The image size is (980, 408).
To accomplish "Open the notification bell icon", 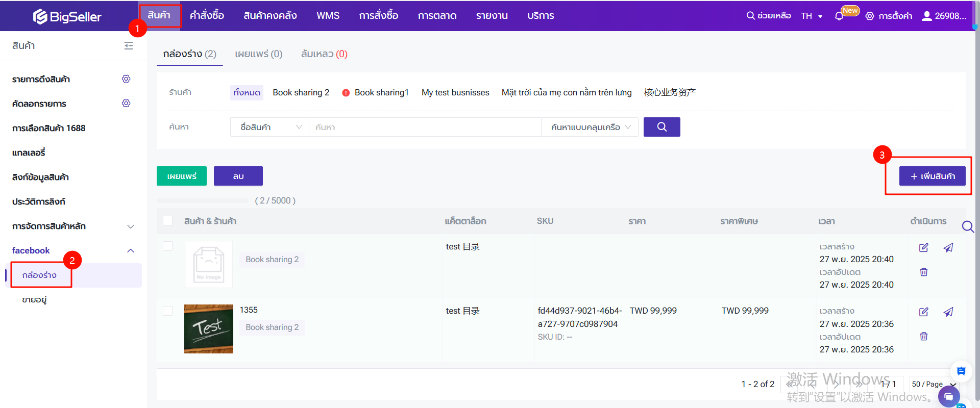I will coord(839,16).
